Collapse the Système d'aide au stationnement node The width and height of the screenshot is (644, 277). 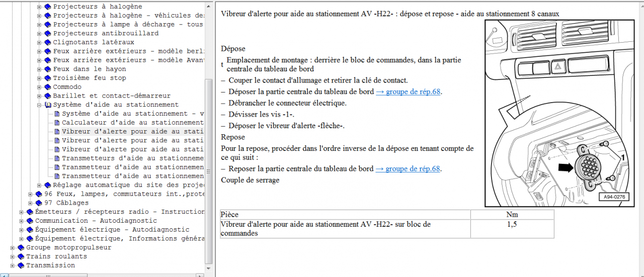coord(40,105)
